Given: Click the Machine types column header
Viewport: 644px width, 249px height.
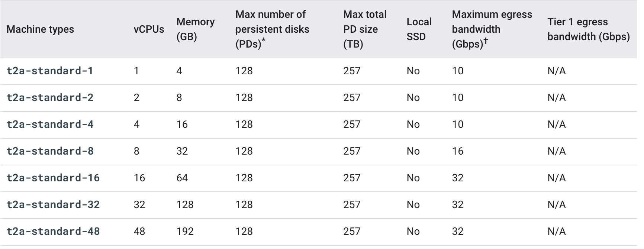Looking at the screenshot, I should pos(40,29).
